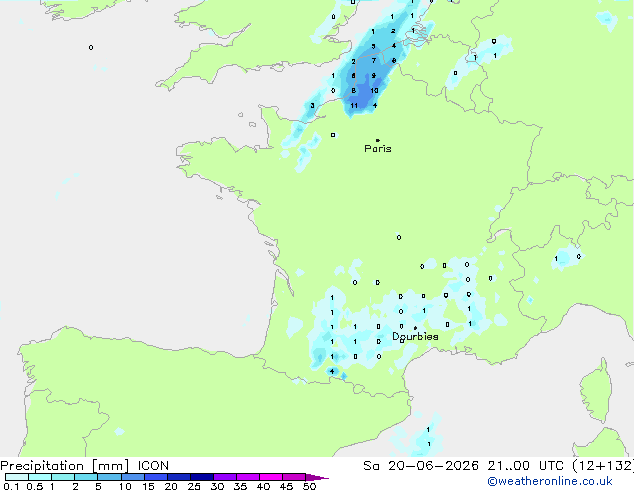Screen dimensions: 634x490
Task: Click the precipitation value 3 near the Channel coast
Action: (x=312, y=106)
